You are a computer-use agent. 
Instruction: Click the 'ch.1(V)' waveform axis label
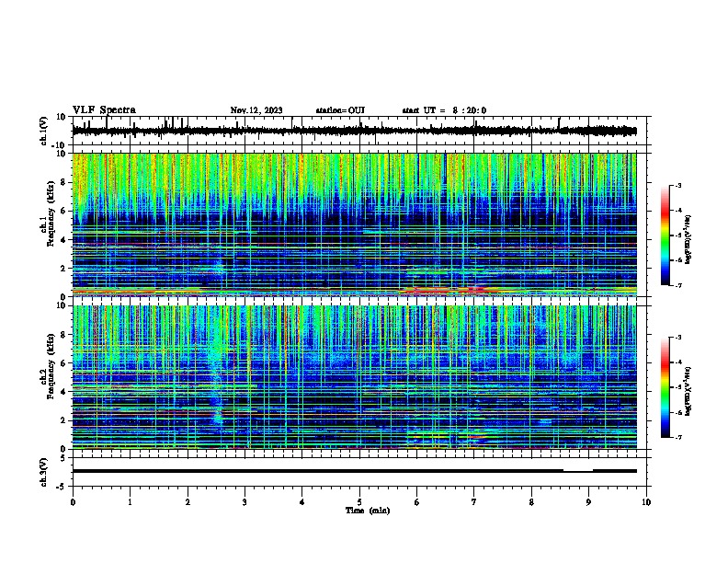coord(44,131)
